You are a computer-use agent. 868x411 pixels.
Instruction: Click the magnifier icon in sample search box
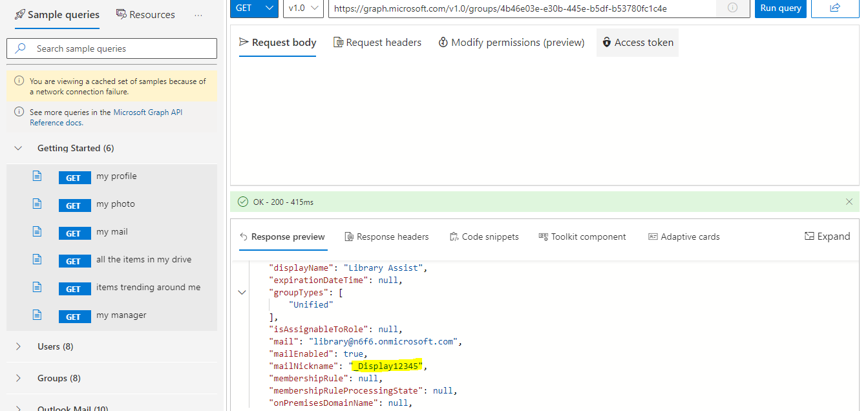point(21,48)
